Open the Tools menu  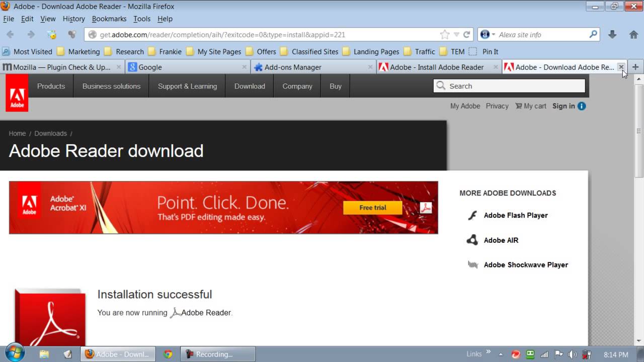(142, 19)
